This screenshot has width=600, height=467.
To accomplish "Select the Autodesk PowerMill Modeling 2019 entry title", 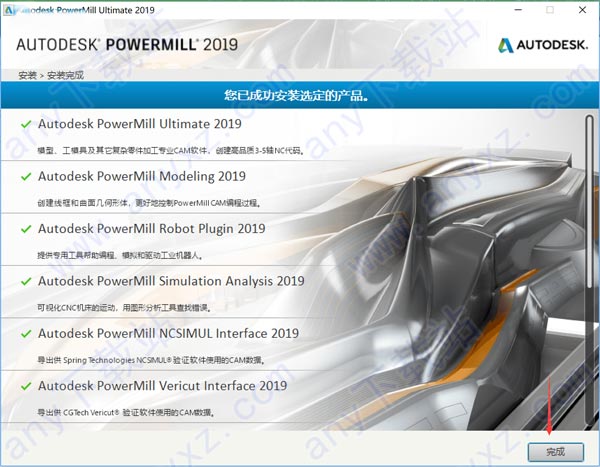I will coord(141,176).
